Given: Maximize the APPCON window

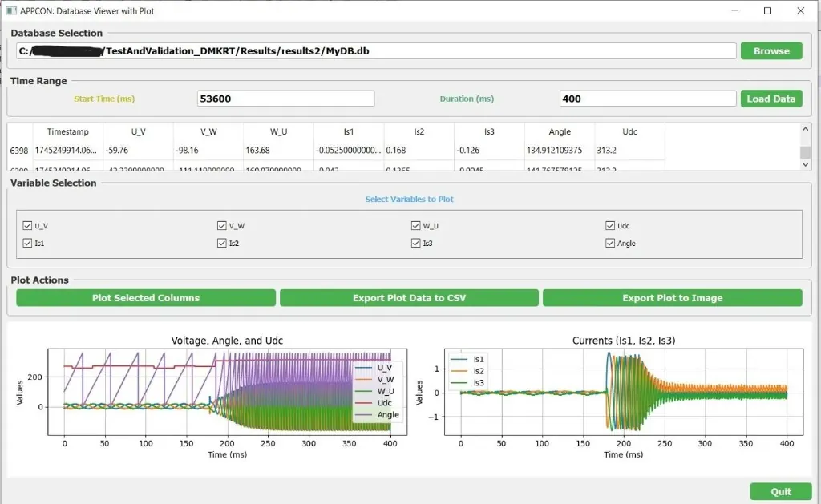Looking at the screenshot, I should [767, 10].
